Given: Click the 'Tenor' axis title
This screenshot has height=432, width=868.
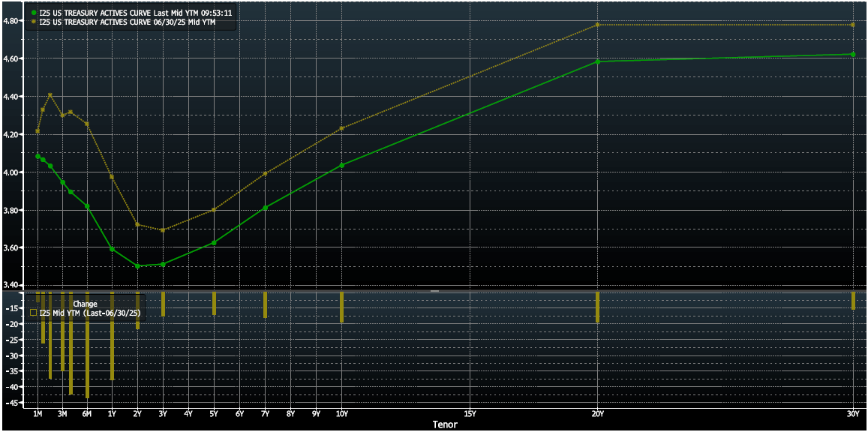Looking at the screenshot, I should click(444, 424).
